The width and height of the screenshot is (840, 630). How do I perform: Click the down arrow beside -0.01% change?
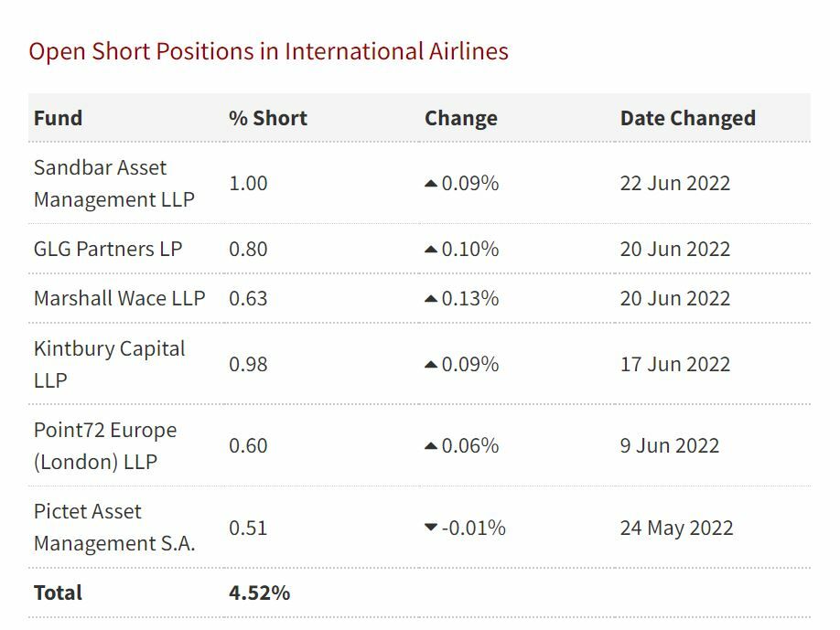[431, 528]
